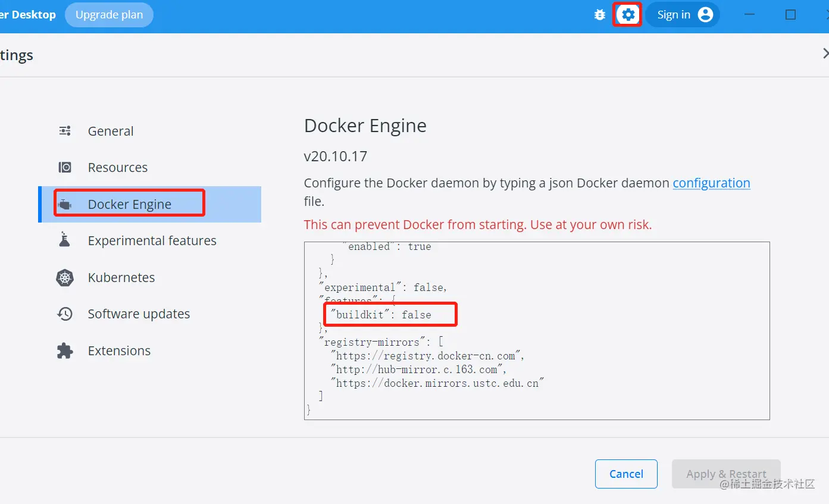Click the Experimental features flask icon

[65, 240]
